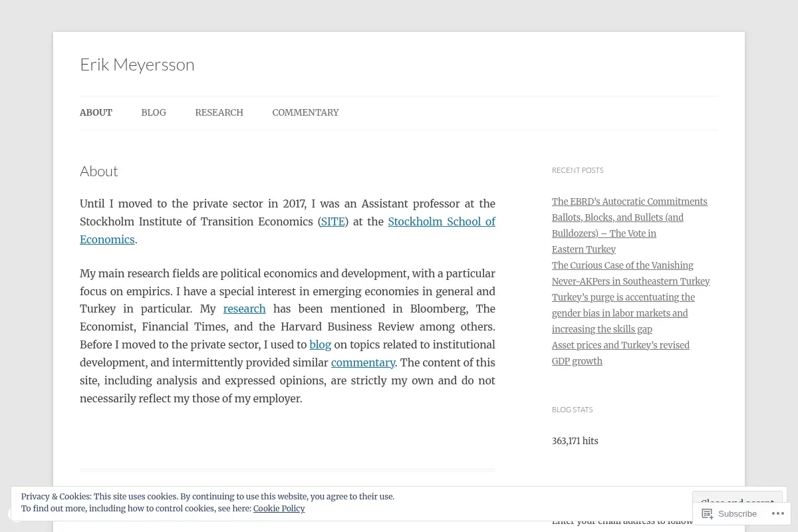Open the three-dot more options menu
Viewport: 798px width, 532px height.
[x=778, y=513]
